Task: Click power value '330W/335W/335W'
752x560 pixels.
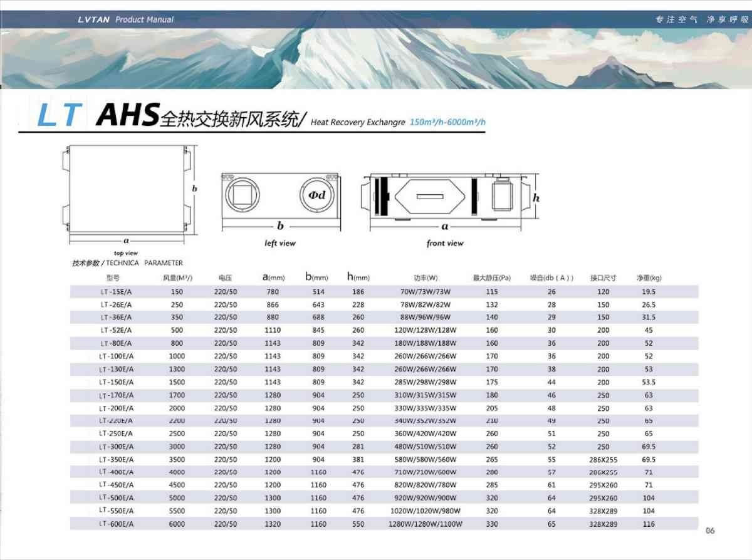Action: point(426,408)
